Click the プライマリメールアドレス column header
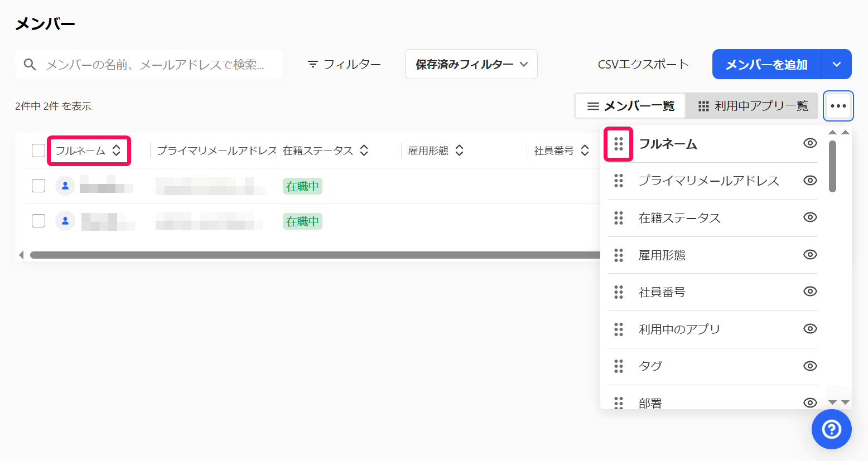Screen dimensions: 868x461 pyautogui.click(x=216, y=151)
